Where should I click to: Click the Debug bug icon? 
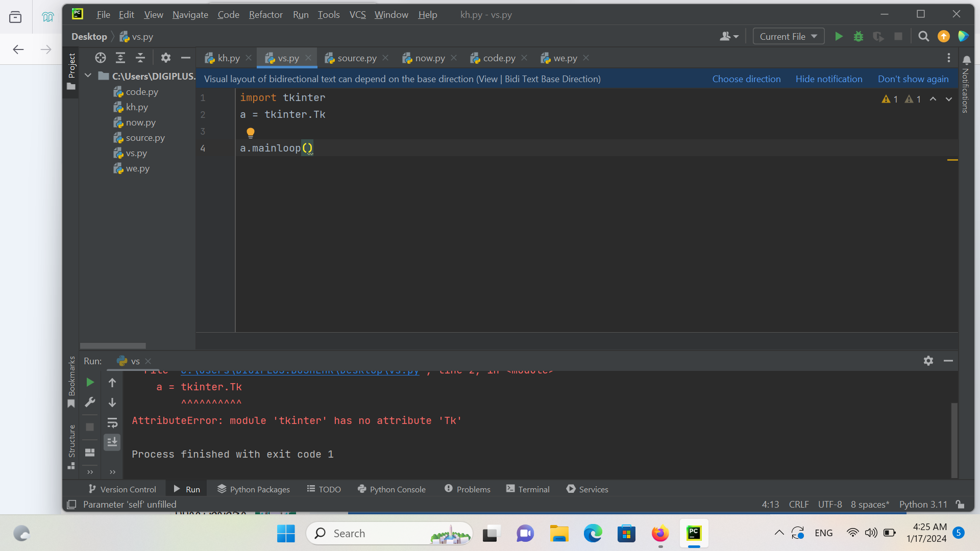click(x=859, y=36)
